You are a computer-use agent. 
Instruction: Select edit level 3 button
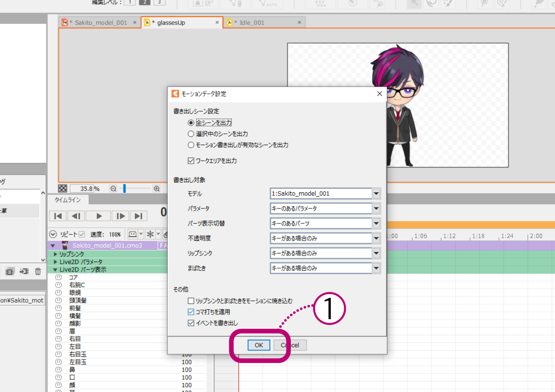160,2
